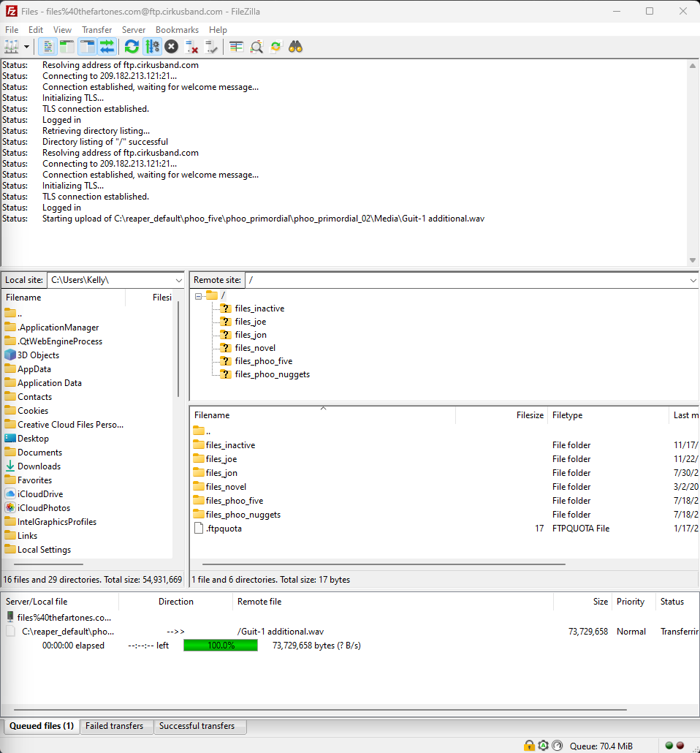Cancel the current operation in toolbar
This screenshot has width=700, height=753.
171,47
